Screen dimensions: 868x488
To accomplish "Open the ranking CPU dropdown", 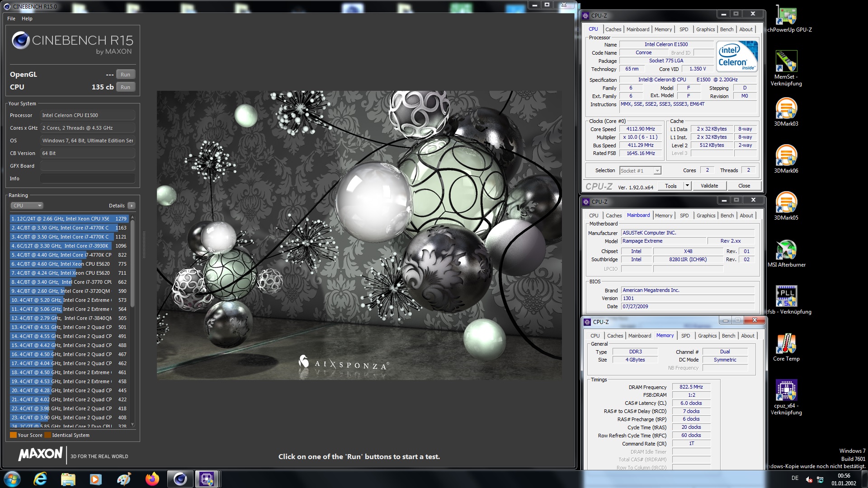I will [27, 206].
